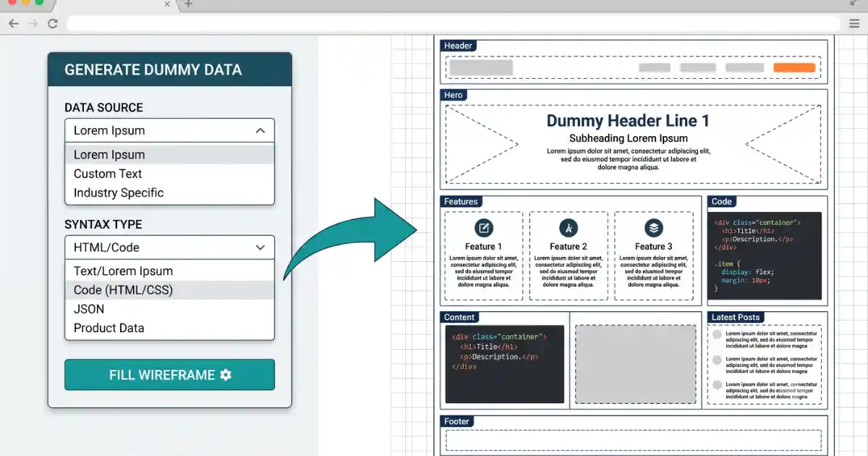868x456 pixels.
Task: Click the Dummy Header Line 1 heading
Action: (x=628, y=121)
